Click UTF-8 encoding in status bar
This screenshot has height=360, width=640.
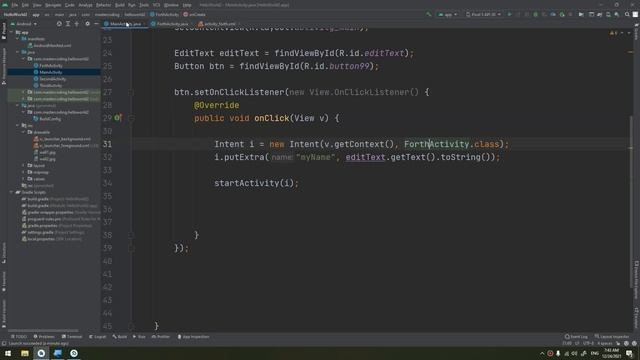point(588,343)
